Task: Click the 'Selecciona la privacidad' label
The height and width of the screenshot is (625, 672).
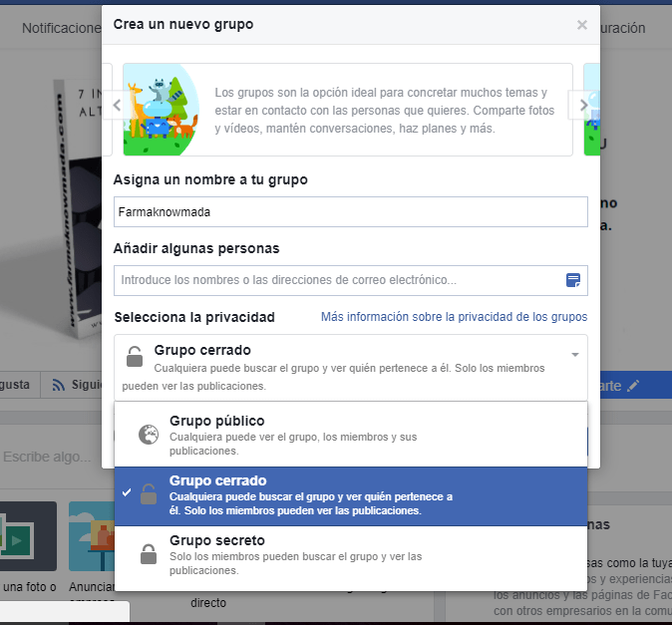Action: tap(194, 317)
